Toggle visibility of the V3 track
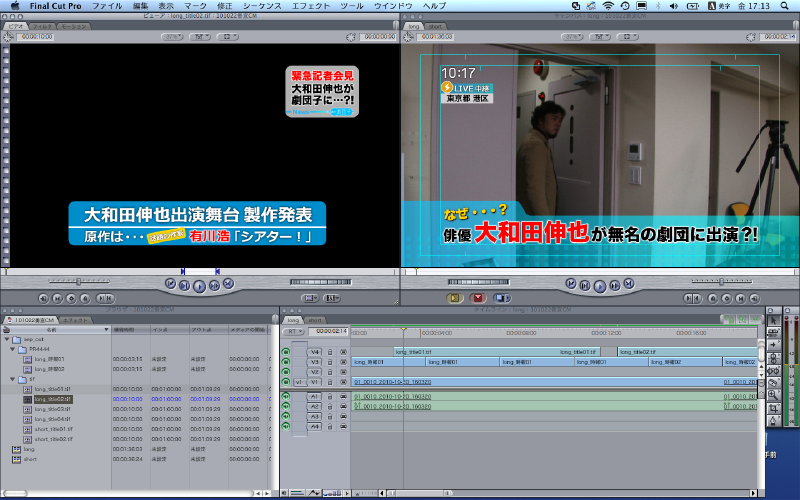800x500 pixels. tap(286, 362)
